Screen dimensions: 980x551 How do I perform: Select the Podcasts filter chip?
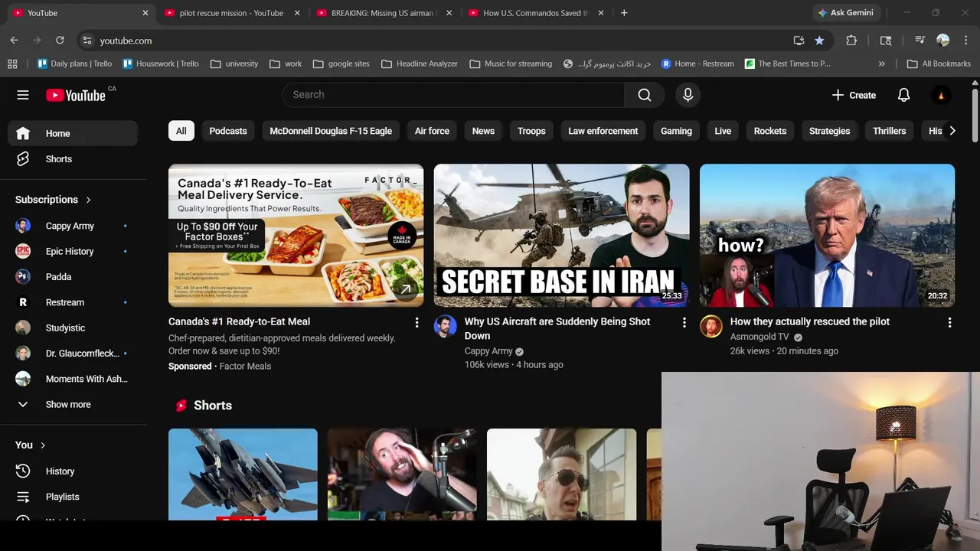pos(228,131)
